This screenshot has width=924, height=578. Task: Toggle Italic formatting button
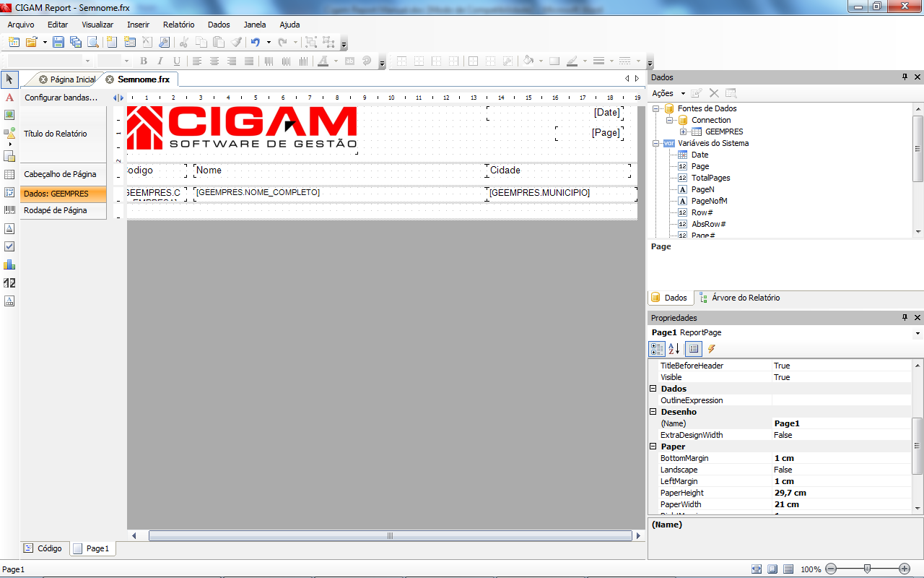160,61
